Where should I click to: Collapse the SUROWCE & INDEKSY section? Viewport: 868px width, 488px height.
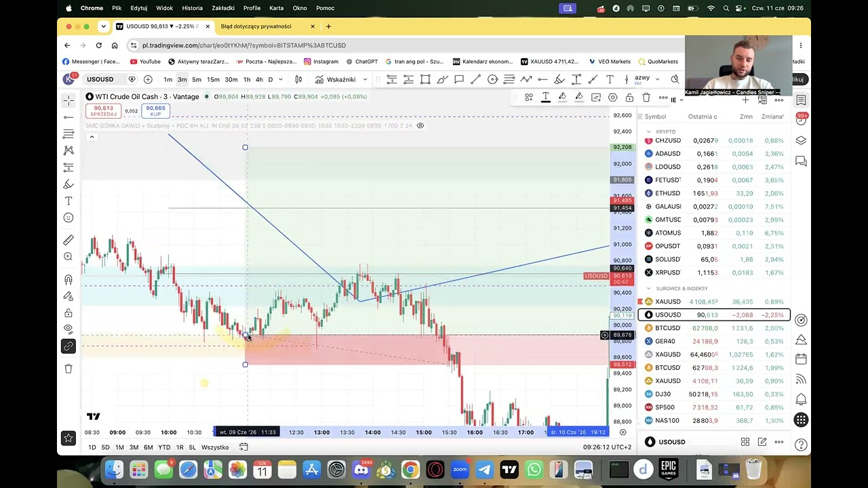click(649, 289)
